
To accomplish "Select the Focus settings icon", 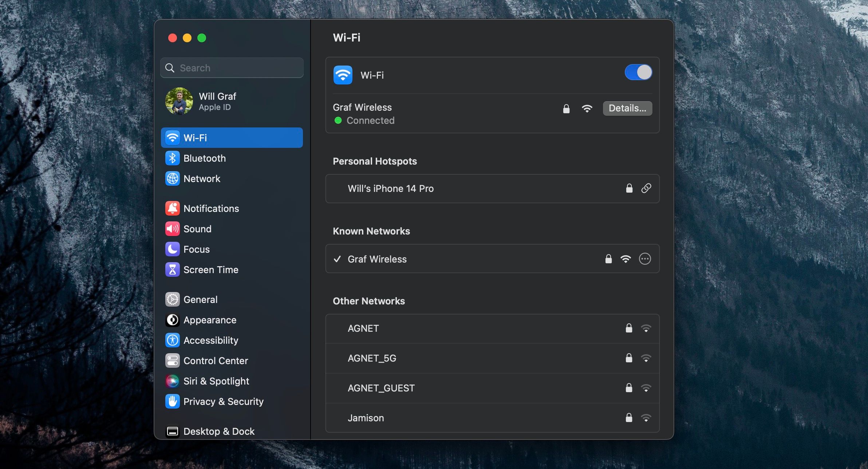I will point(173,249).
